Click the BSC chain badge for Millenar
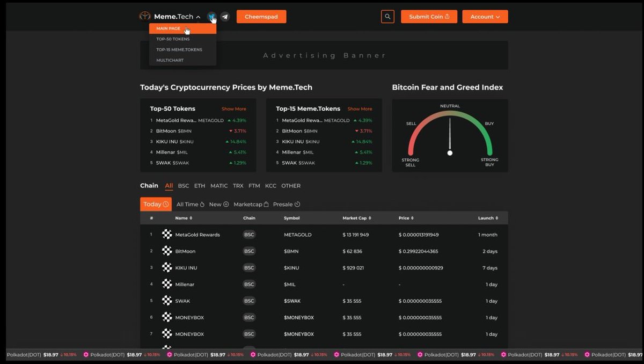The width and height of the screenshot is (644, 364). point(249,285)
